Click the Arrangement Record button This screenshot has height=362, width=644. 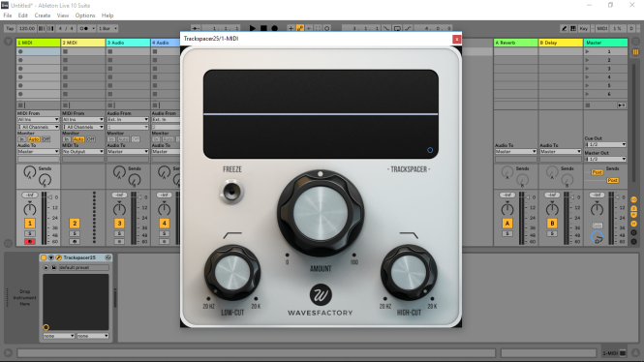pos(275,28)
